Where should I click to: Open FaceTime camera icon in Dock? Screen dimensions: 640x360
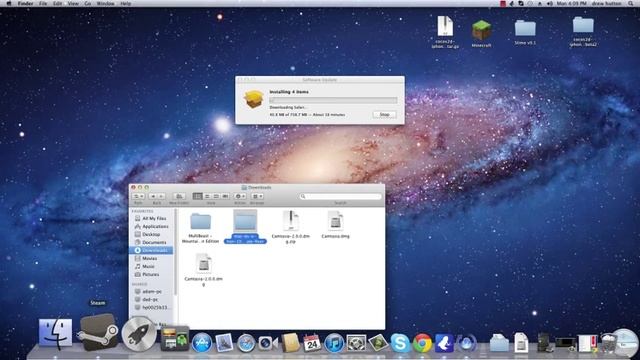(x=268, y=343)
